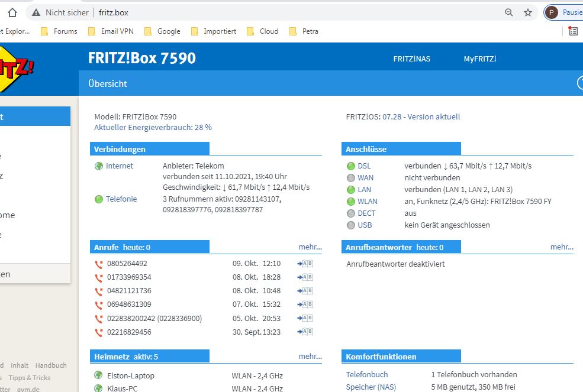Open the WLAN link under Anschlüsse
This screenshot has width=583, height=392.
tap(368, 202)
